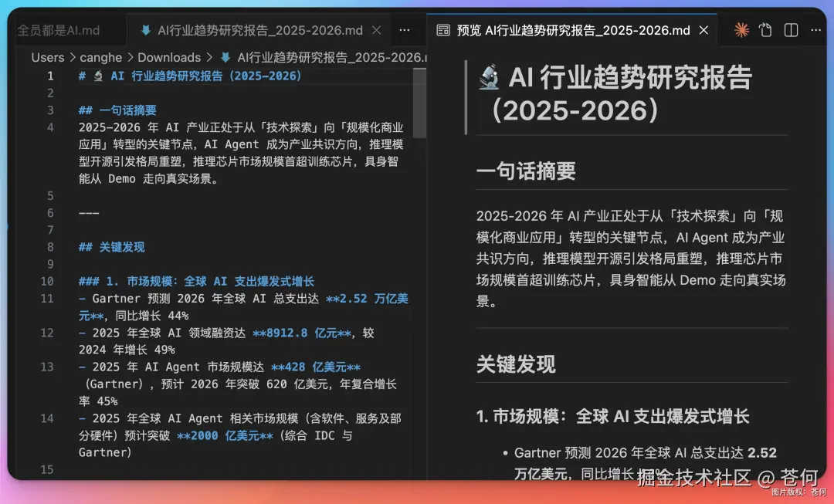Screen dimensions: 834x504
Task: Open preview in external browser via share icon
Action: (x=764, y=29)
